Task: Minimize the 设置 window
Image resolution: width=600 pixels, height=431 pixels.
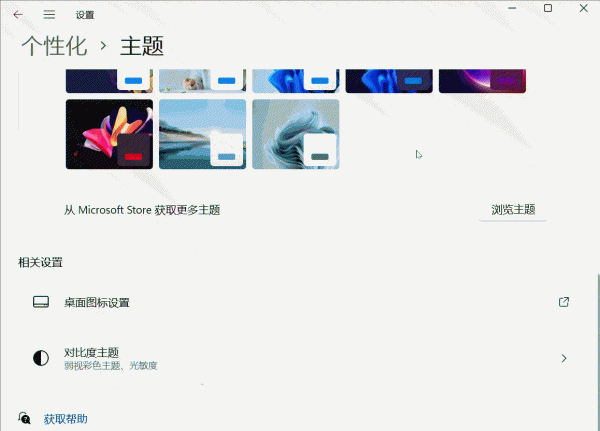Action: click(x=512, y=8)
